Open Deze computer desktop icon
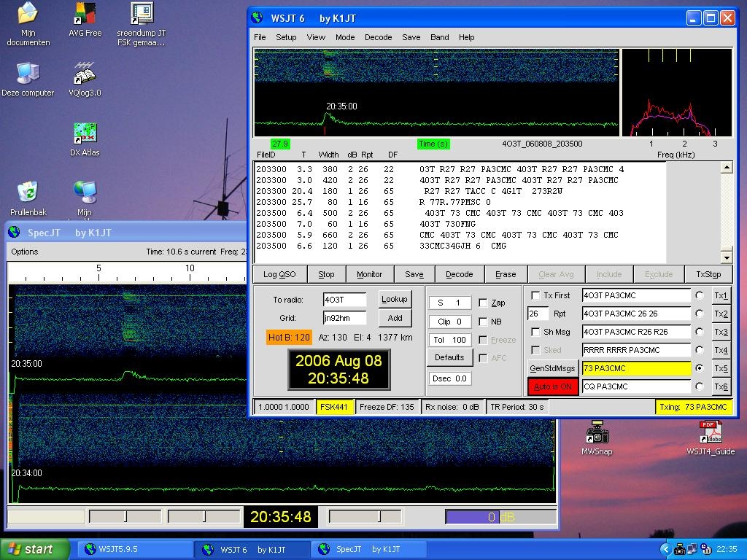The width and height of the screenshot is (747, 560). pyautogui.click(x=28, y=79)
